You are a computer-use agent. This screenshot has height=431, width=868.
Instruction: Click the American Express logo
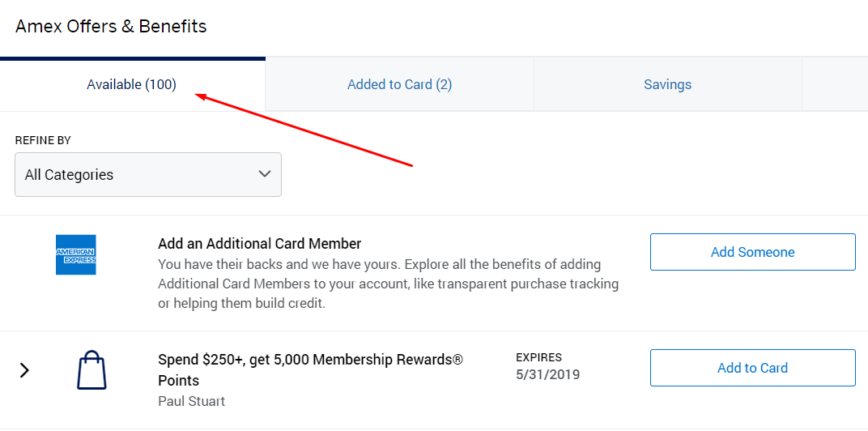coord(76,254)
